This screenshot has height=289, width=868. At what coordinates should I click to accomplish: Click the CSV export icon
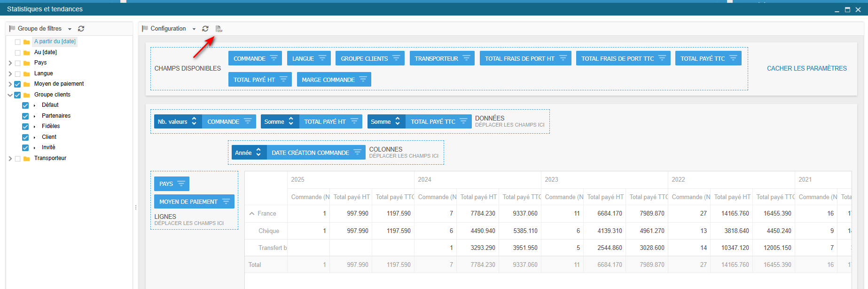[x=219, y=29]
